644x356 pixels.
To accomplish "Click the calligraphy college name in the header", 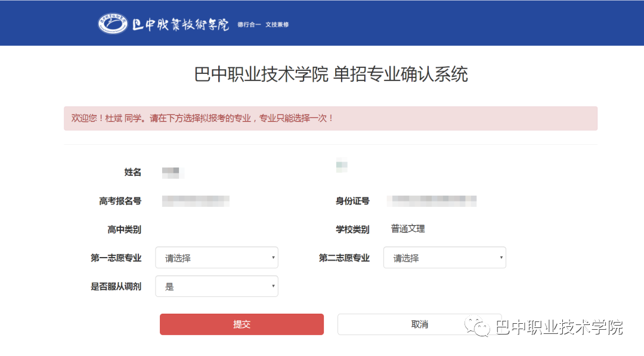I will pos(181,24).
